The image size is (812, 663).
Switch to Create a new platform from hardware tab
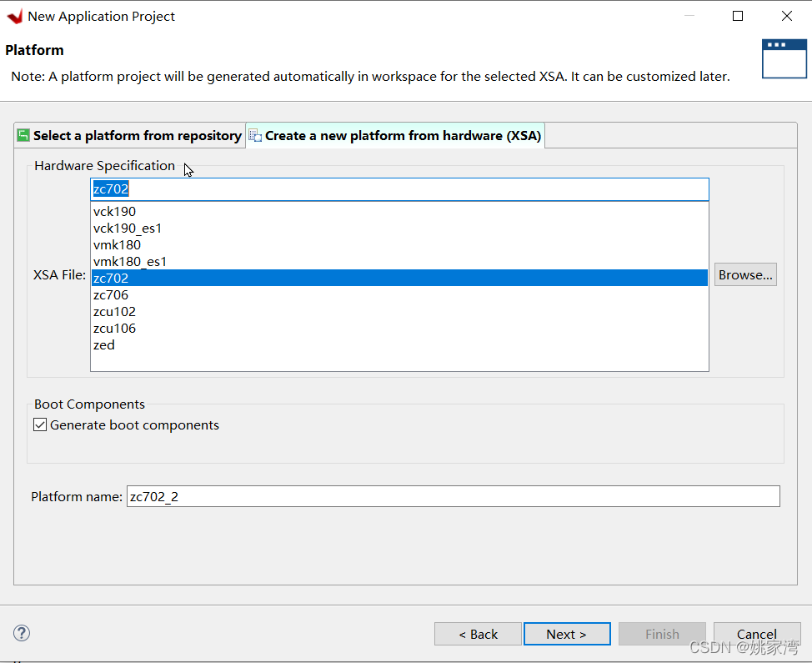403,136
